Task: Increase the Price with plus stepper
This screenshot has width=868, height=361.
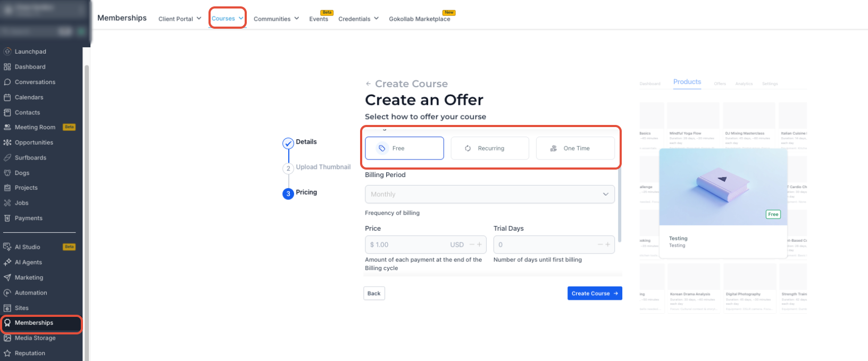Action: pyautogui.click(x=479, y=245)
